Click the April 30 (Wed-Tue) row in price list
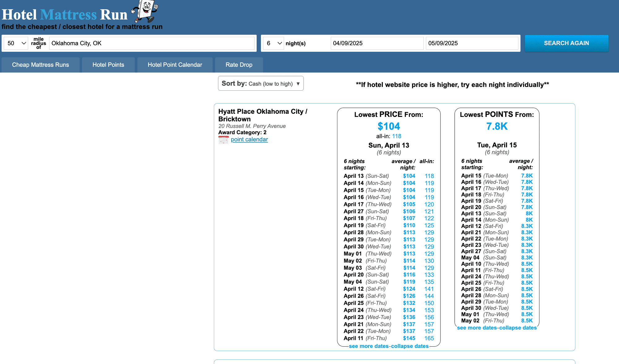Viewport: 619px width, 364px height. coord(389,247)
